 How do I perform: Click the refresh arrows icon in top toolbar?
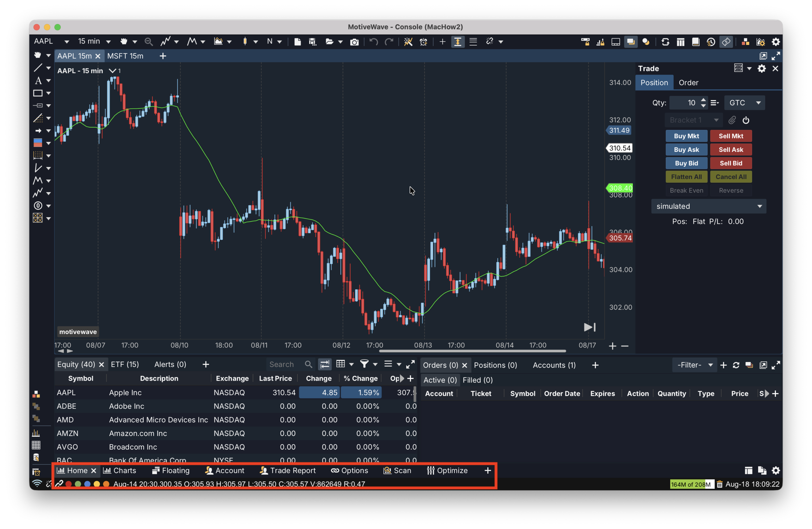(665, 42)
